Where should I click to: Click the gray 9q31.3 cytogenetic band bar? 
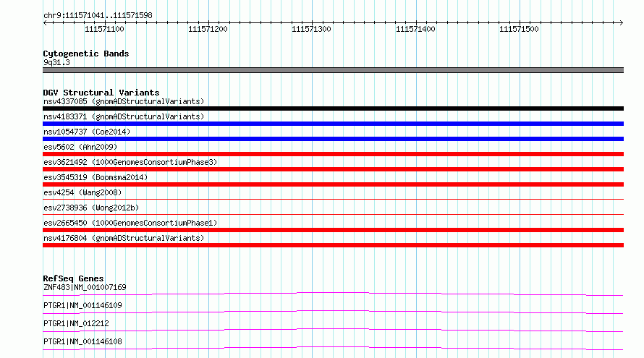coord(333,70)
